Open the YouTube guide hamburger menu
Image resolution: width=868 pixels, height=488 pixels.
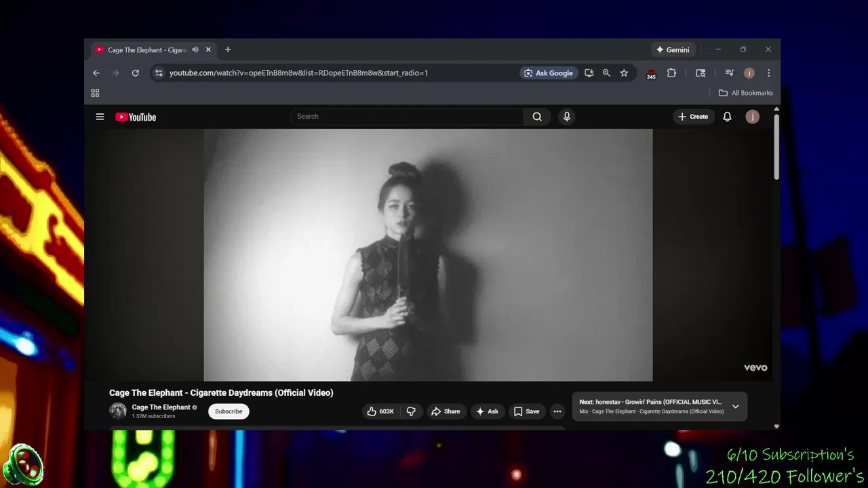(100, 117)
